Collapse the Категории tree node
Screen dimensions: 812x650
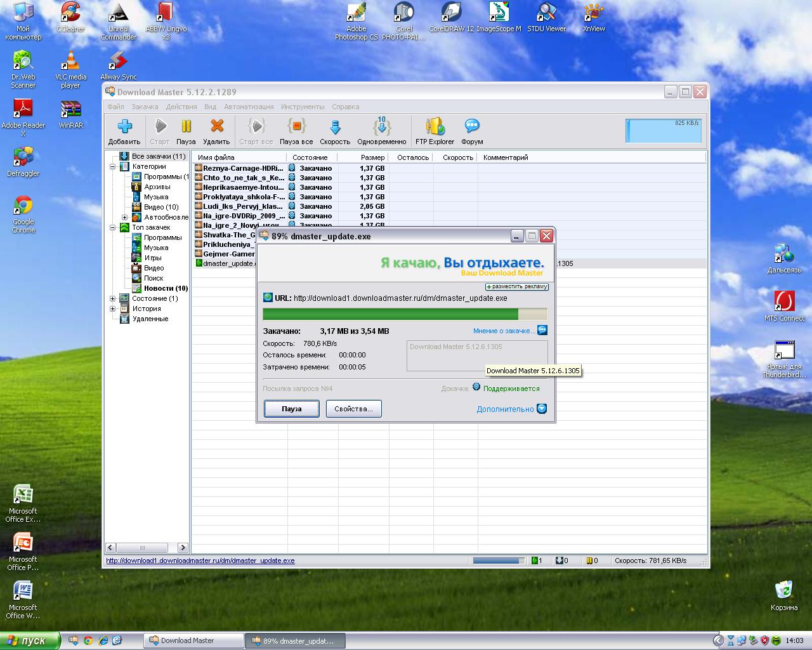[x=113, y=167]
